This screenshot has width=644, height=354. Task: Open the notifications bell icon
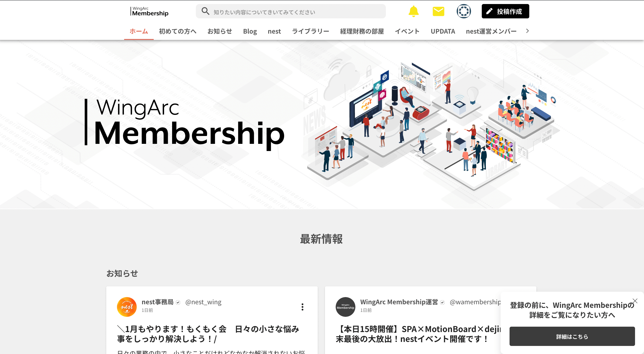tap(413, 11)
